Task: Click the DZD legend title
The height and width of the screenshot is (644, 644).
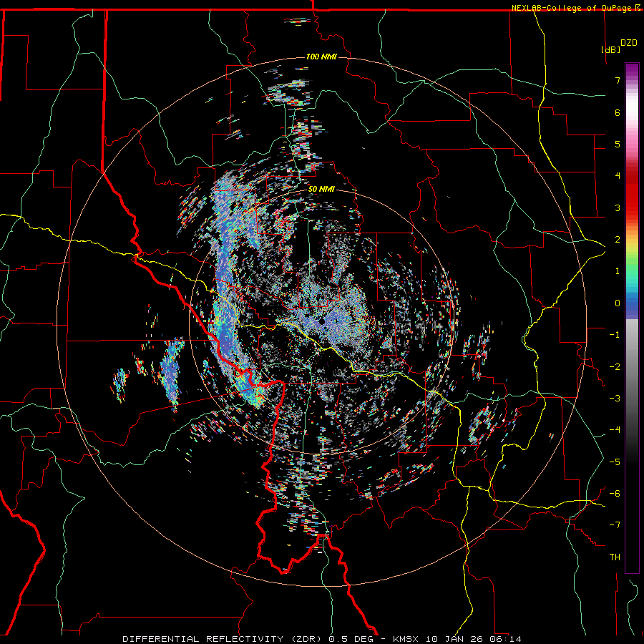Action: click(629, 43)
